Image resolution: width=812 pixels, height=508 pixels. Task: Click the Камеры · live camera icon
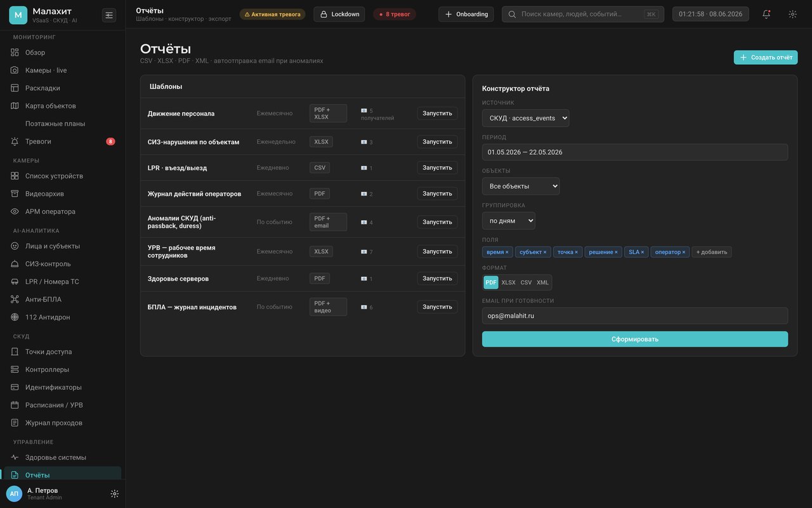15,70
